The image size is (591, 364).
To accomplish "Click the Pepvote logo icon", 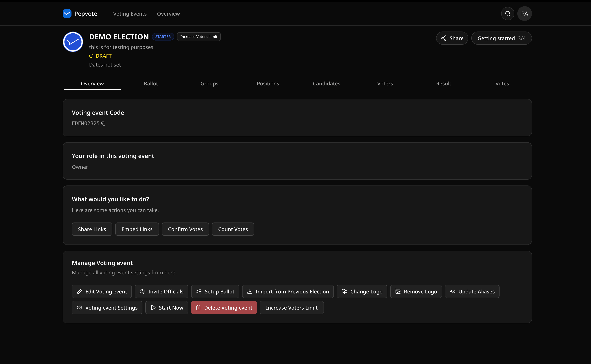I will (x=67, y=14).
